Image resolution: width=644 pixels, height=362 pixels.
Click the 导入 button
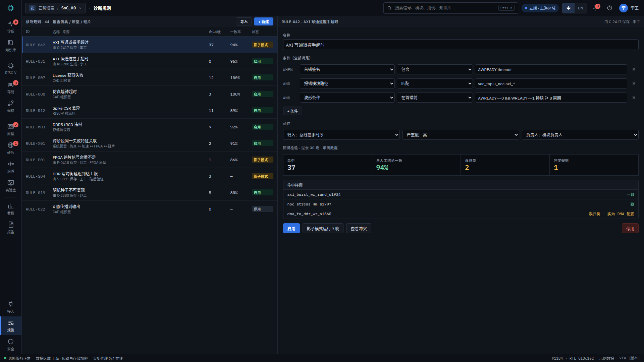pos(244,21)
